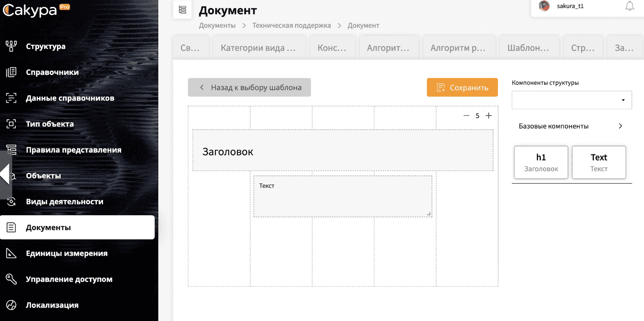Click the Локализация globe icon

coord(11,305)
